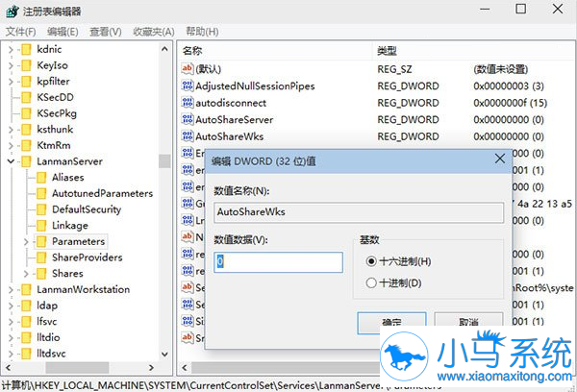Click the tree pane vertical scrollbar thumb
577x392 pixels.
[164, 160]
